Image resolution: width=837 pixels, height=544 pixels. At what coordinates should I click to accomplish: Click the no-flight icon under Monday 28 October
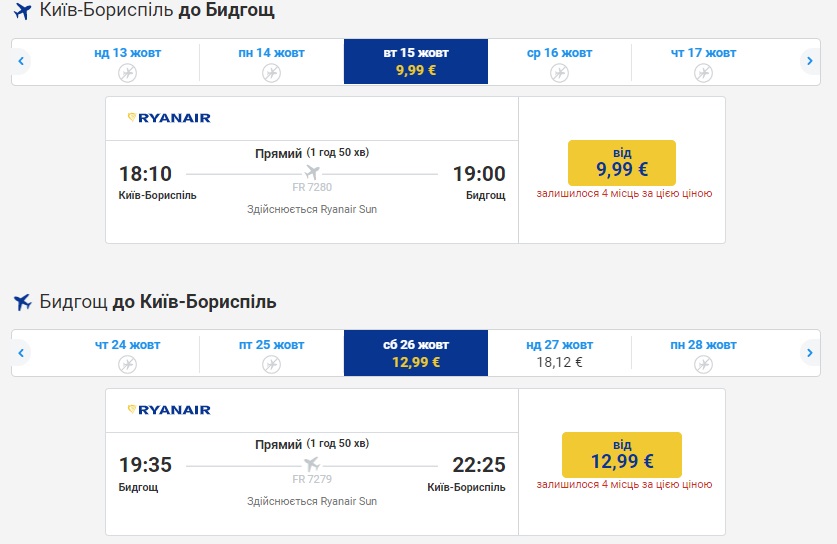tap(703, 364)
